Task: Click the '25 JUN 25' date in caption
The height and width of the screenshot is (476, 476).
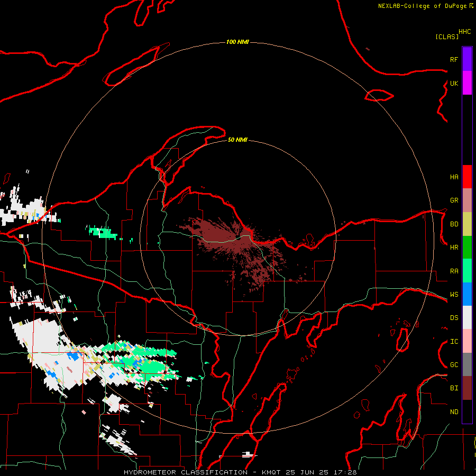Action: point(307,472)
